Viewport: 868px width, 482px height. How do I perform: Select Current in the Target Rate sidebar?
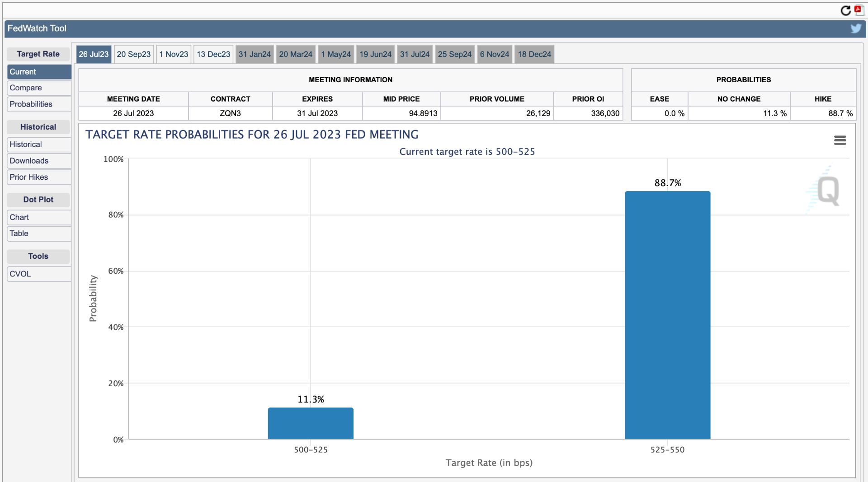coord(39,72)
